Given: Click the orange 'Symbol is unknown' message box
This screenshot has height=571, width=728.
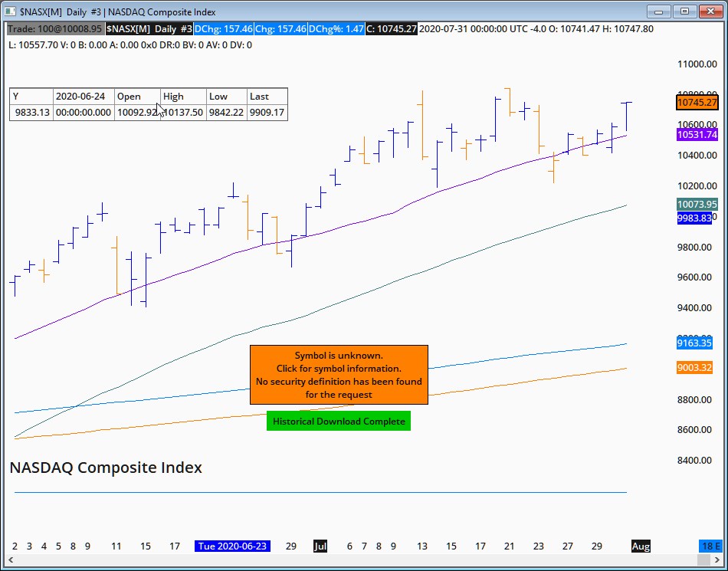Looking at the screenshot, I should [x=339, y=375].
